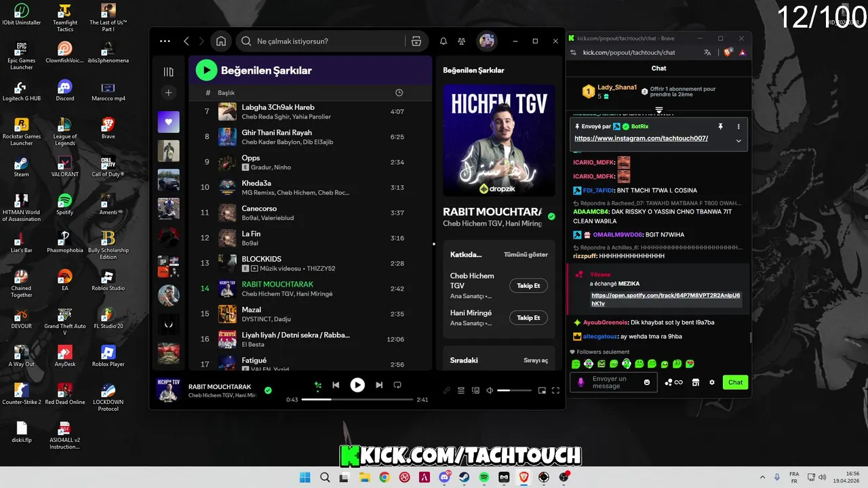Screen dimensions: 868x488
Task: Open Spotify home via house icon
Action: coord(221,41)
